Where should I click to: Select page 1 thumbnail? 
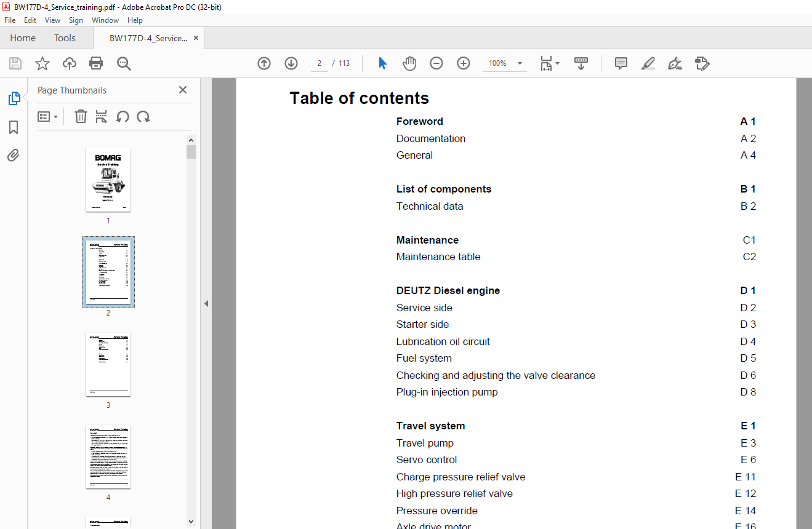click(x=108, y=180)
